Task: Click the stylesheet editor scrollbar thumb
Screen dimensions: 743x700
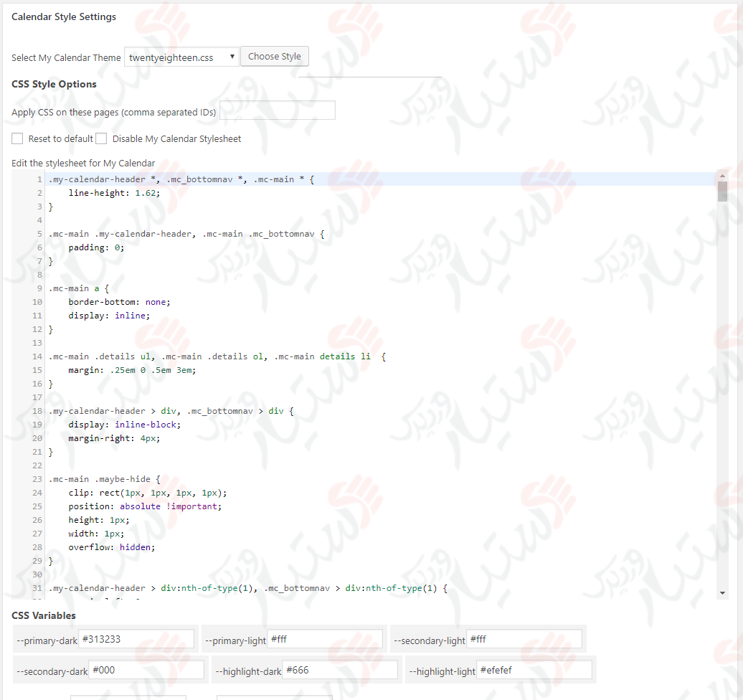Action: pyautogui.click(x=722, y=191)
